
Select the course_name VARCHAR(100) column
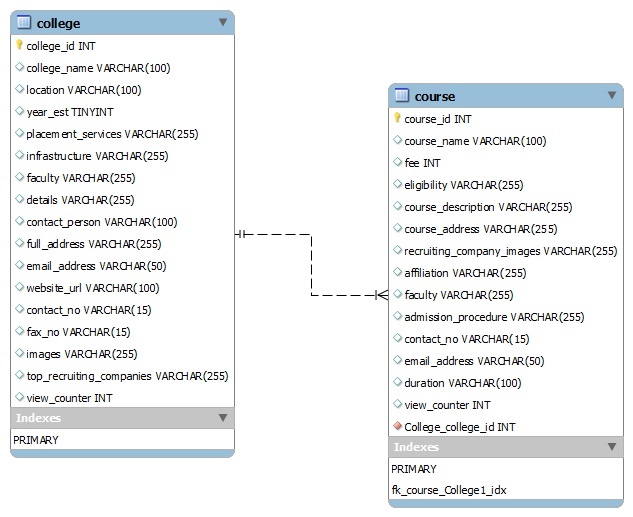click(476, 141)
